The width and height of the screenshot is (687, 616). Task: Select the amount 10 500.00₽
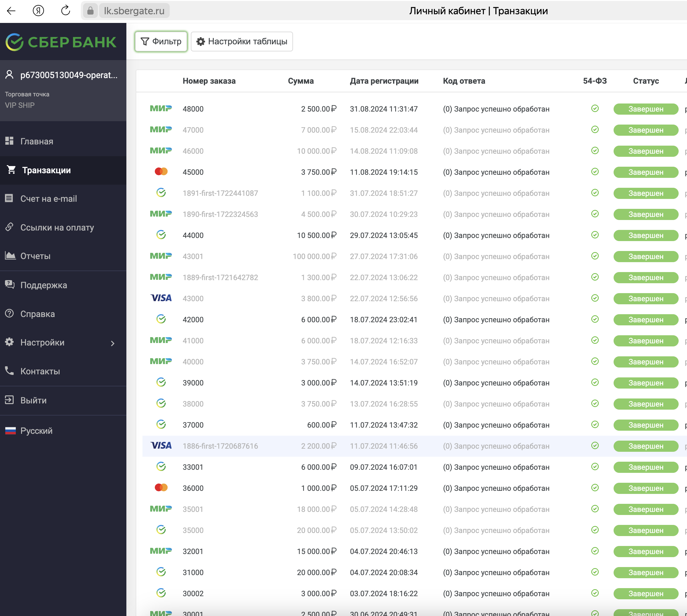pyautogui.click(x=317, y=235)
